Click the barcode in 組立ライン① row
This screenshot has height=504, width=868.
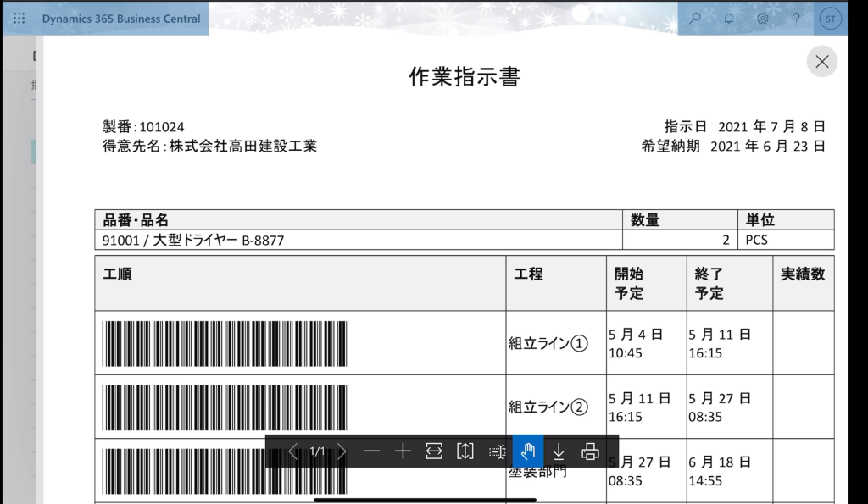pyautogui.click(x=225, y=344)
